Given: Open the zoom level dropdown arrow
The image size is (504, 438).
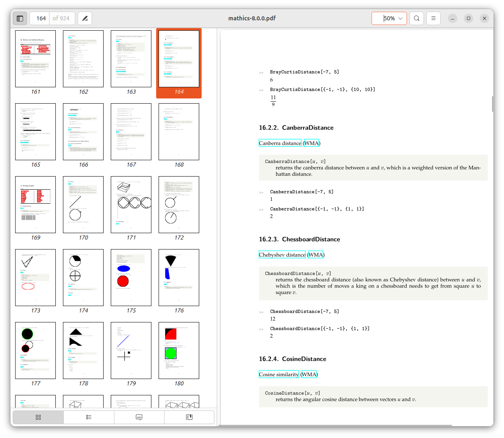Looking at the screenshot, I should (x=400, y=18).
